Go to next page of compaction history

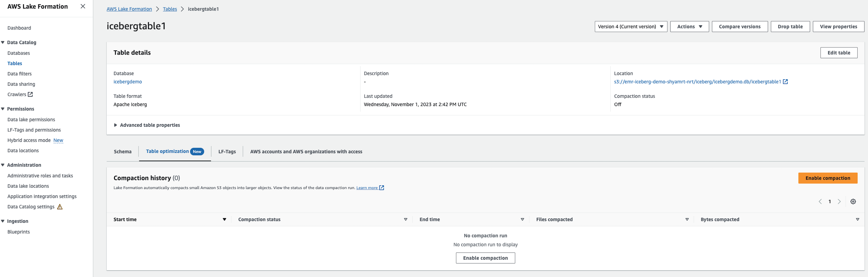click(839, 201)
